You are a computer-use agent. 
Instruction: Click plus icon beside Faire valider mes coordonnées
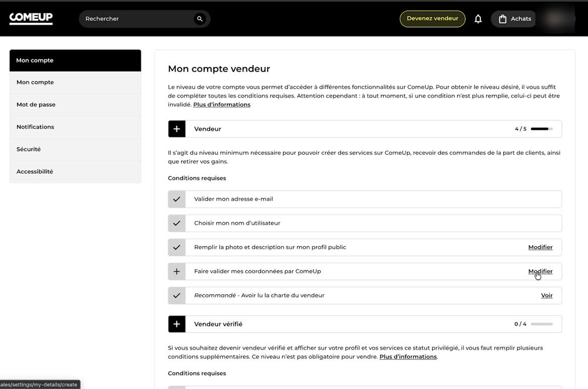(x=176, y=271)
